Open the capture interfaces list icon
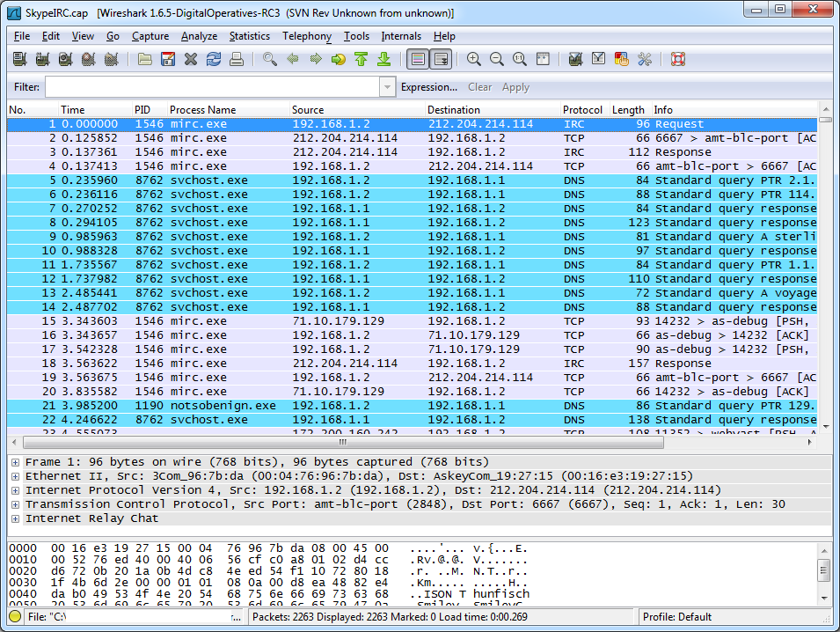 click(20, 59)
